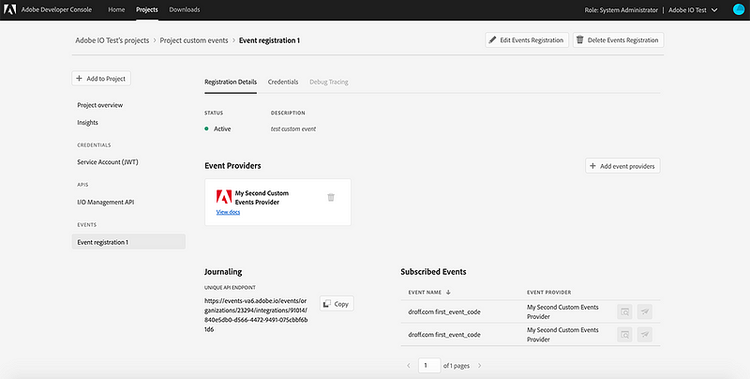Click Event registration 1 breadcrumb title
This screenshot has width=750, height=379.
click(269, 40)
